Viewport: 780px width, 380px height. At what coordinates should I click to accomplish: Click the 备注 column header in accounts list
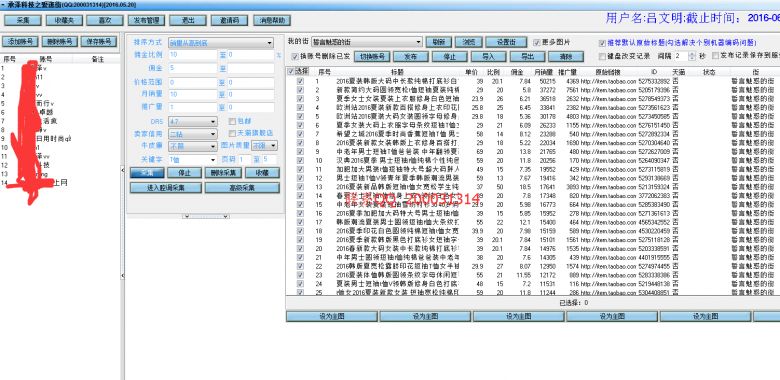point(98,59)
